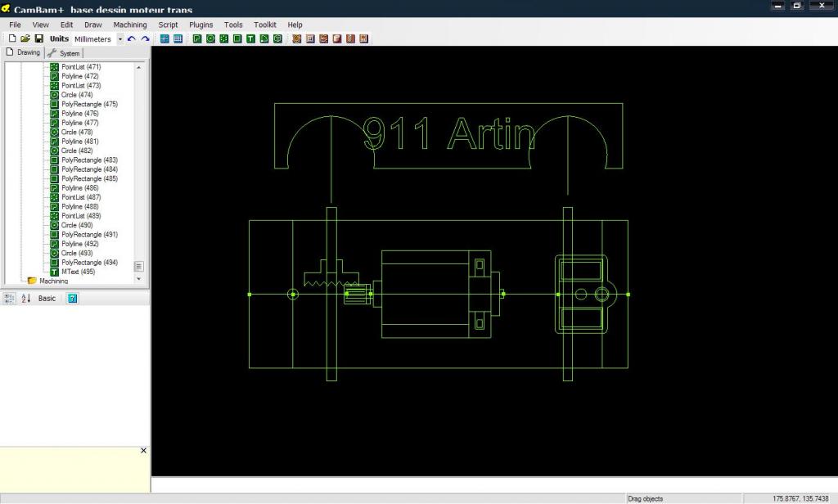838x504 pixels.
Task: Undo the last action
Action: coord(132,38)
